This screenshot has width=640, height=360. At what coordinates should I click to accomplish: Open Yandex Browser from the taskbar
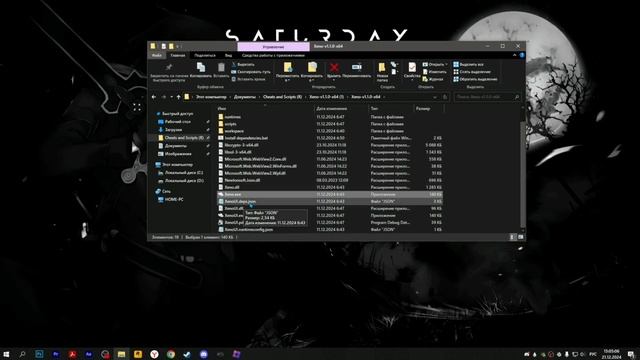pos(154,354)
